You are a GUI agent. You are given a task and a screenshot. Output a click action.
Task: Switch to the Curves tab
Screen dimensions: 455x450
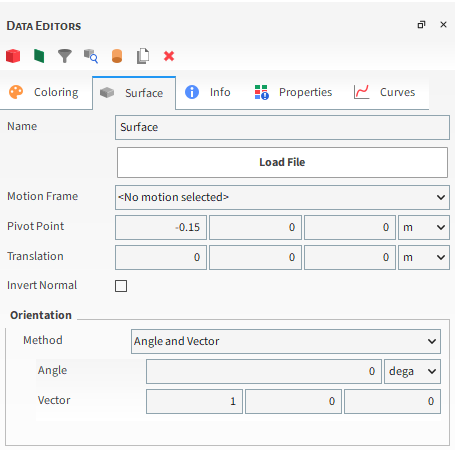coord(385,92)
